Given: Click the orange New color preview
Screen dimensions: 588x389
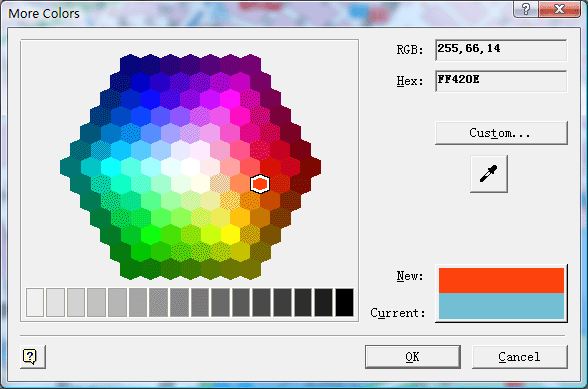Looking at the screenshot, I should pyautogui.click(x=501, y=280).
